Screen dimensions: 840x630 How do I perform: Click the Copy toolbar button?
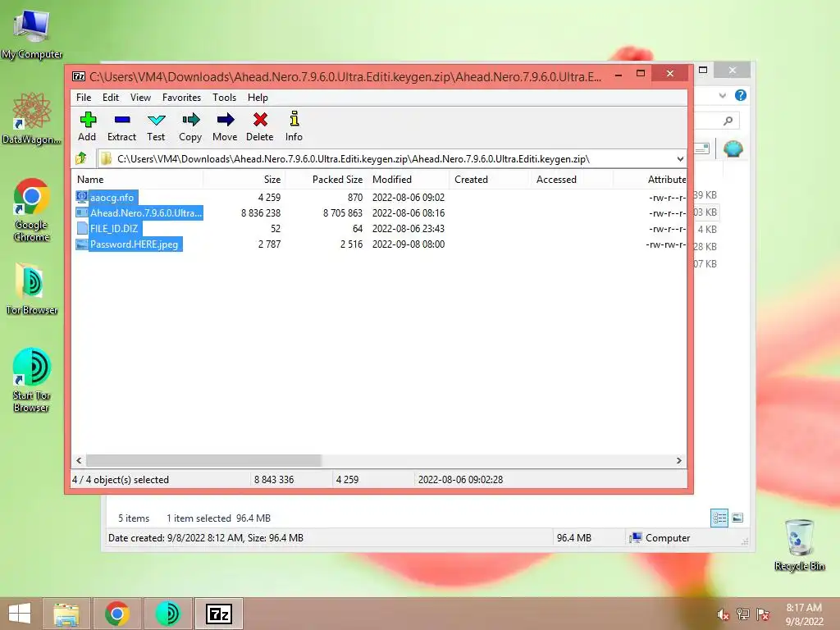(x=190, y=126)
